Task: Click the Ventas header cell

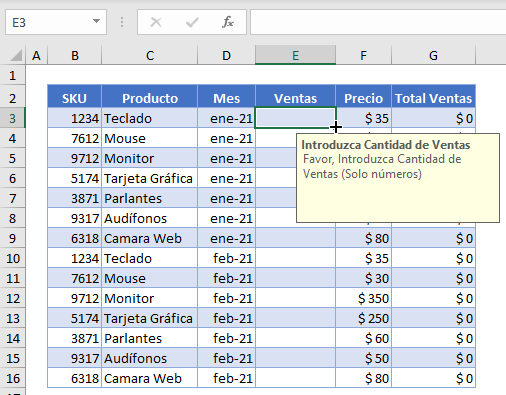Action: [x=295, y=98]
